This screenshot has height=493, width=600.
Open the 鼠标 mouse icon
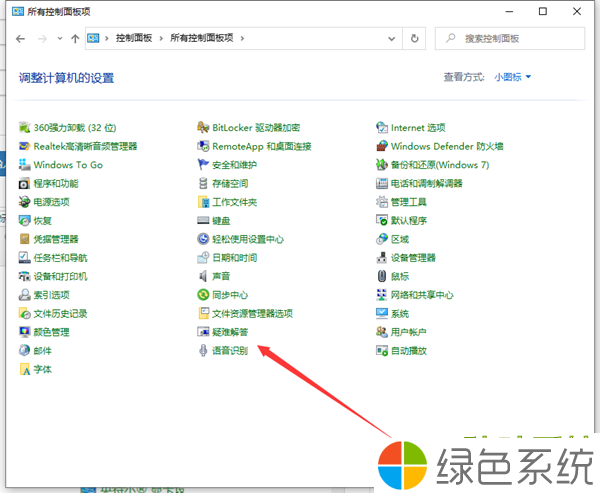tap(382, 276)
